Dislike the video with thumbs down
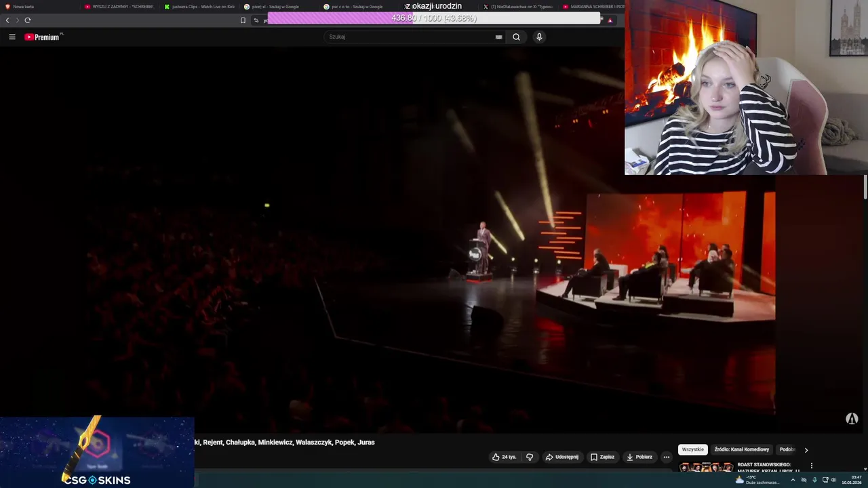The image size is (868, 488). coord(530,457)
